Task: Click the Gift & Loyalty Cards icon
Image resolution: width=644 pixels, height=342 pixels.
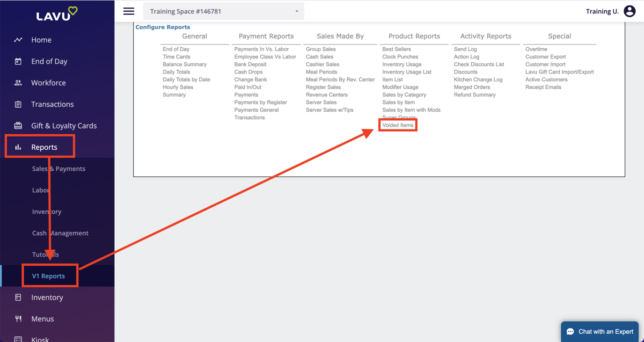Action: [x=18, y=125]
